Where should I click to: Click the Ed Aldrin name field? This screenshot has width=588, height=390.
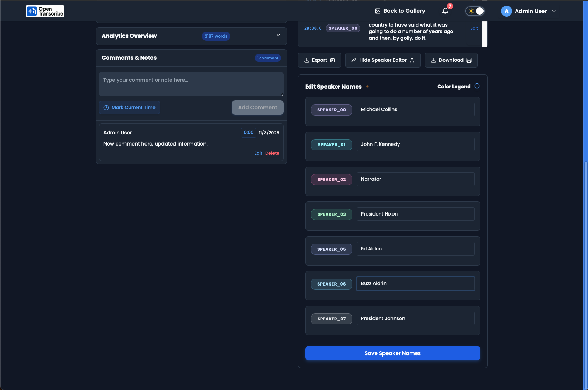click(415, 249)
